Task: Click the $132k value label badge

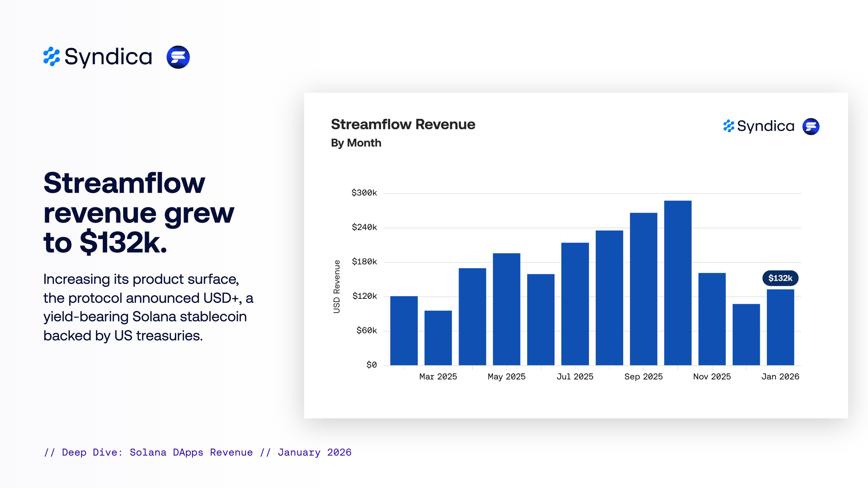Action: click(780, 278)
